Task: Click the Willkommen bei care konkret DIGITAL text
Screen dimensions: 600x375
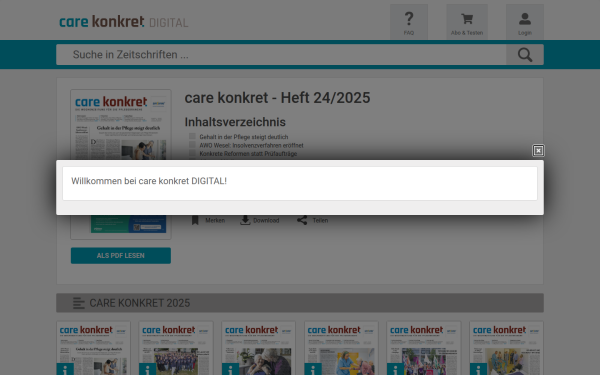Action: (149, 181)
